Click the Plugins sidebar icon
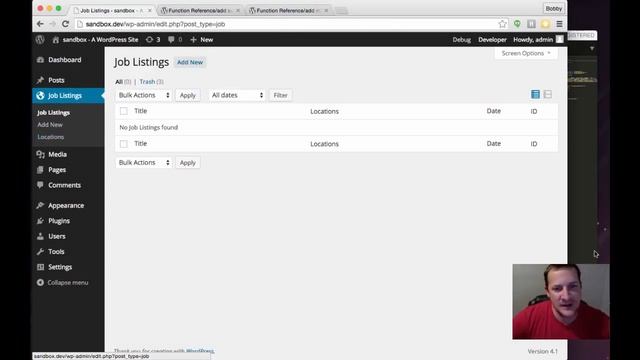The width and height of the screenshot is (640, 360). pos(40,221)
